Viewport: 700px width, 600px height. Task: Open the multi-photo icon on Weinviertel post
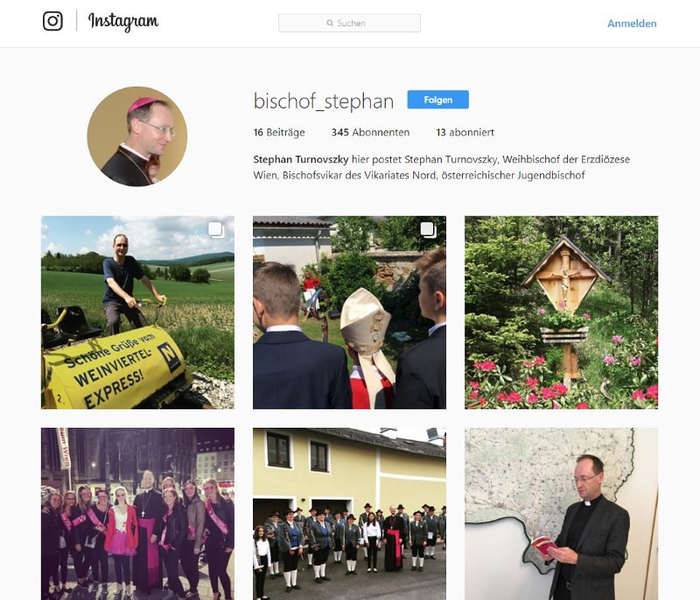coord(216,230)
